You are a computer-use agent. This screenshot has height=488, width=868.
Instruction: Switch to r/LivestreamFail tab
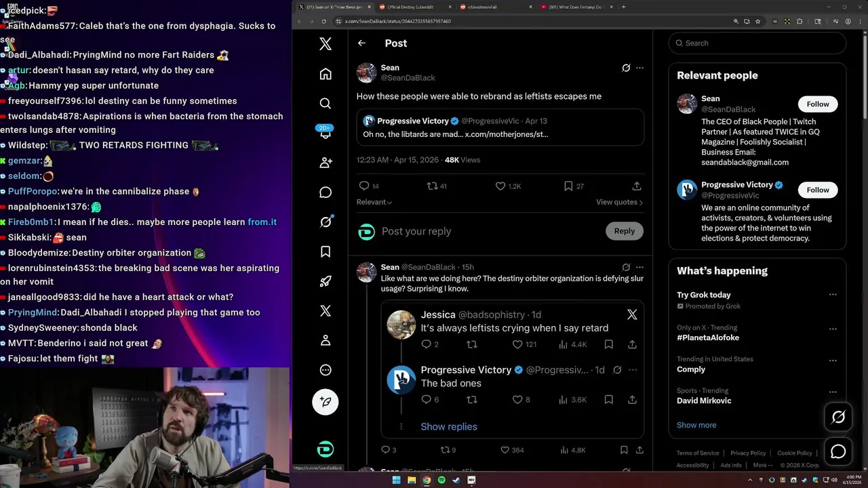(x=495, y=7)
